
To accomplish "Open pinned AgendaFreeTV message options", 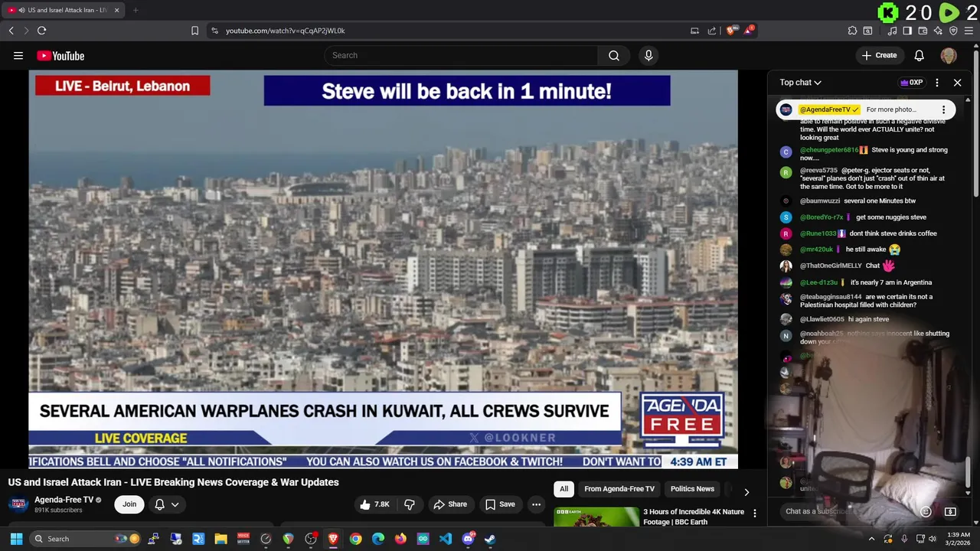I will (x=943, y=109).
